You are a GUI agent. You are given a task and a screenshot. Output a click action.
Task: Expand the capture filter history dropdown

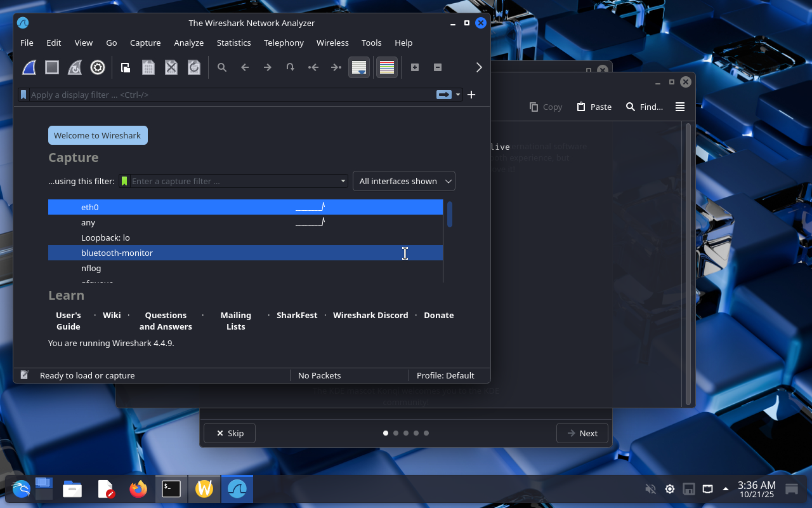coord(343,181)
